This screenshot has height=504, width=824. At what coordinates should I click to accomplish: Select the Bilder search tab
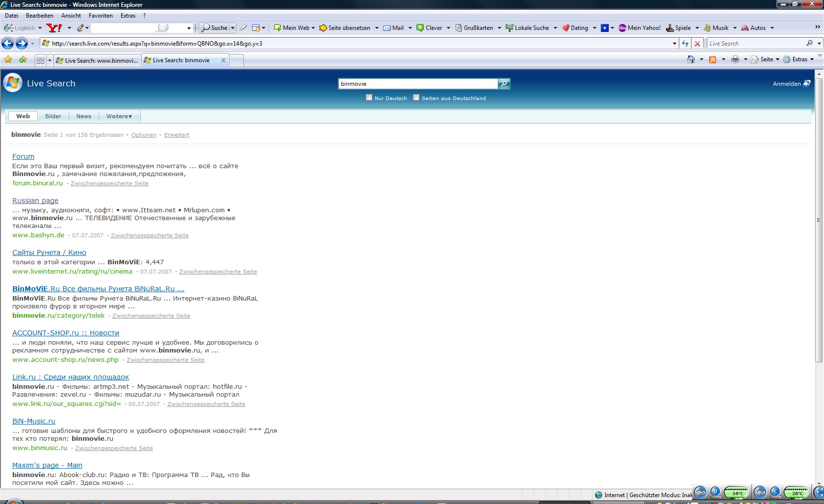53,116
